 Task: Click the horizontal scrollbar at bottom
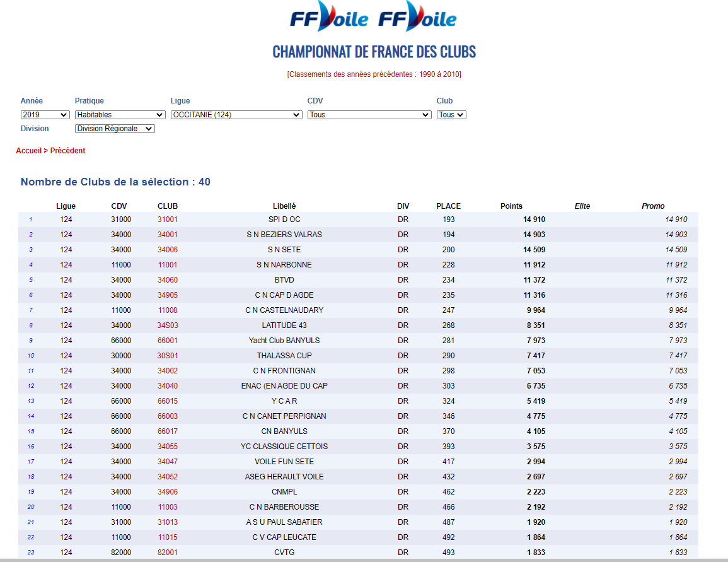click(364, 560)
